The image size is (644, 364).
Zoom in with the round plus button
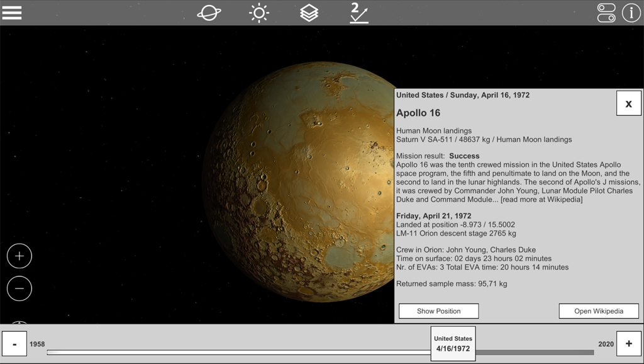(19, 256)
